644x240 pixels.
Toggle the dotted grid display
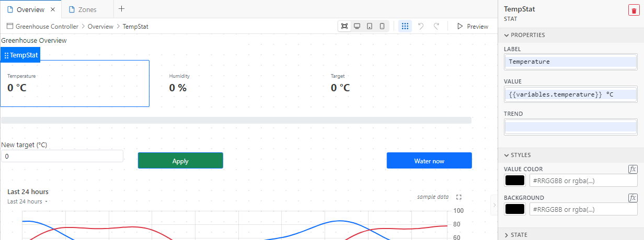405,26
